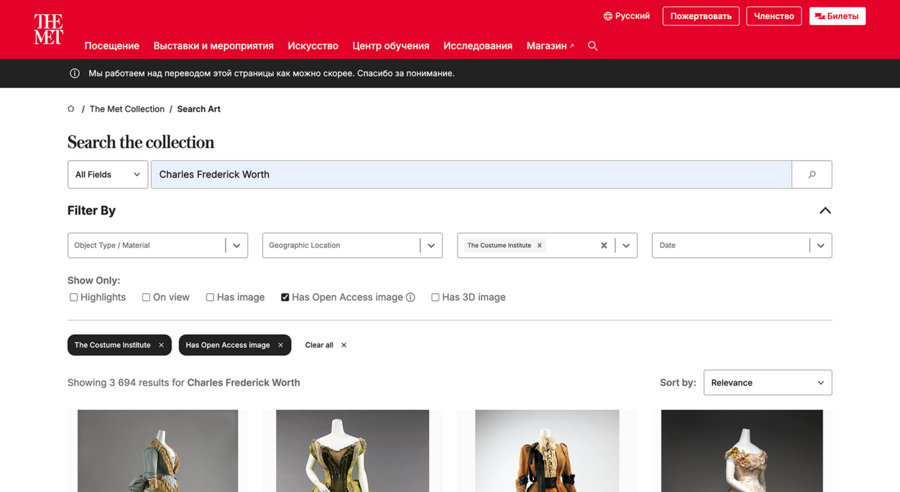This screenshot has height=492, width=900.
Task: Collapse the Filter By section chevron
Action: [x=825, y=211]
